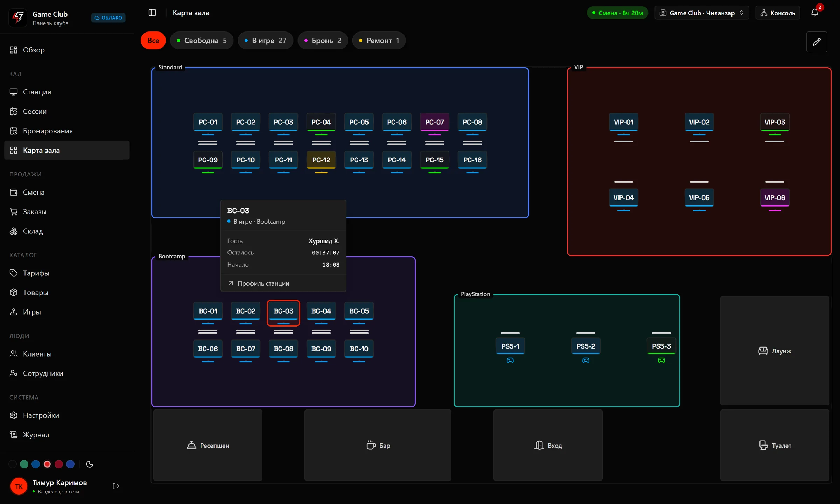Select the Все filter tab
Screen dimensions: 840x504
153,41
